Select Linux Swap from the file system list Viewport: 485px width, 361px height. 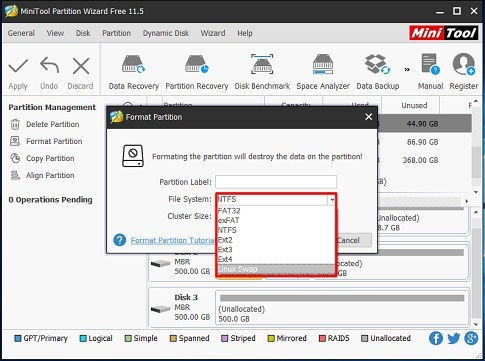[275, 269]
